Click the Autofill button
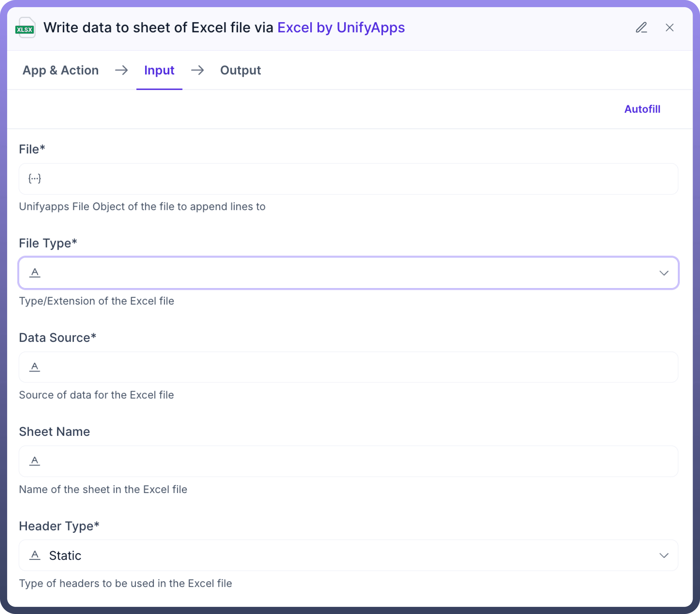This screenshot has height=614, width=700. 642,109
